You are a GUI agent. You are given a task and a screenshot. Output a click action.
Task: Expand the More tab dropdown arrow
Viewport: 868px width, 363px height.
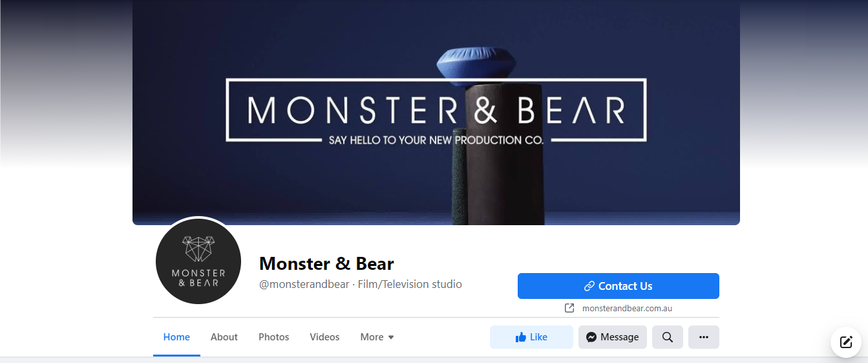click(391, 338)
